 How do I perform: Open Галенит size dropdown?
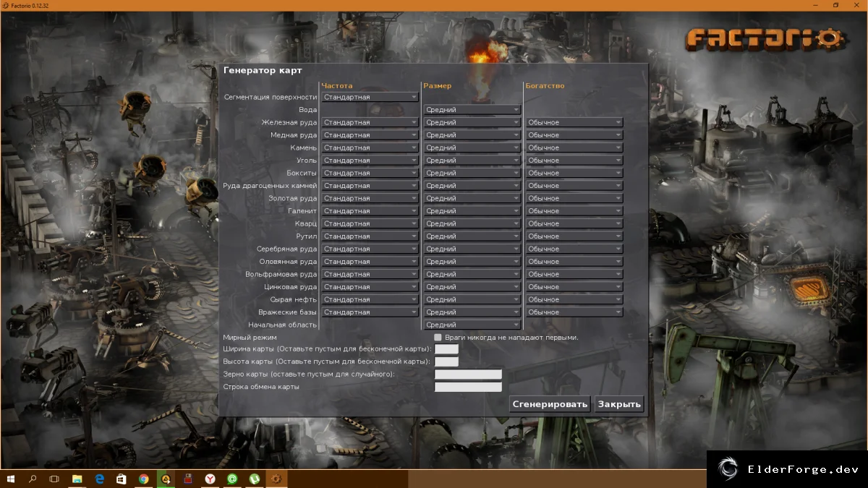tap(472, 211)
